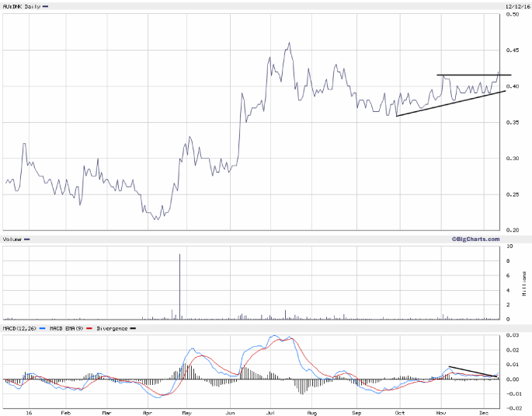Click the 0.45 price axis label
Viewport: 532px width, 416px height.
(513, 50)
